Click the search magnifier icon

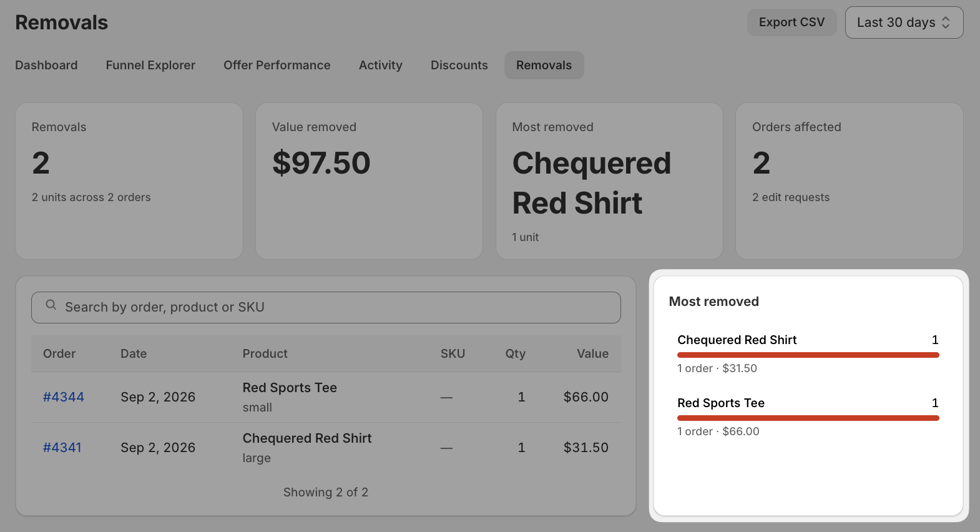pyautogui.click(x=51, y=305)
